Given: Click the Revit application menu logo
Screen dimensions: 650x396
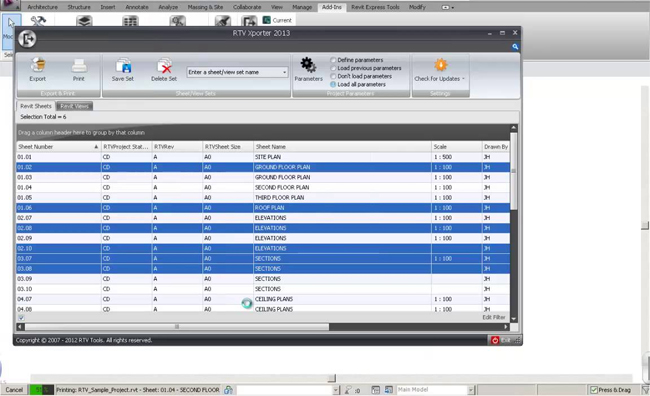Looking at the screenshot, I should tap(9, 4).
